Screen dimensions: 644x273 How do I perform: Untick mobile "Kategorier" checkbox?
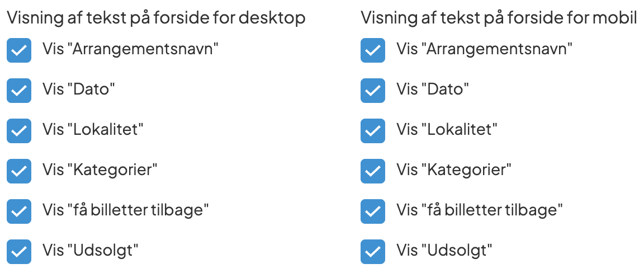pyautogui.click(x=373, y=171)
